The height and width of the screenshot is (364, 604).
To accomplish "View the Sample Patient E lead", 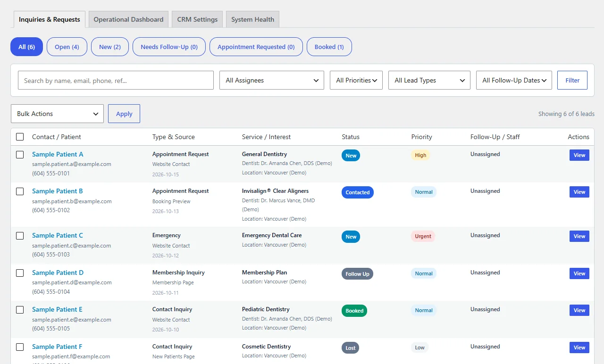I will [x=579, y=310].
